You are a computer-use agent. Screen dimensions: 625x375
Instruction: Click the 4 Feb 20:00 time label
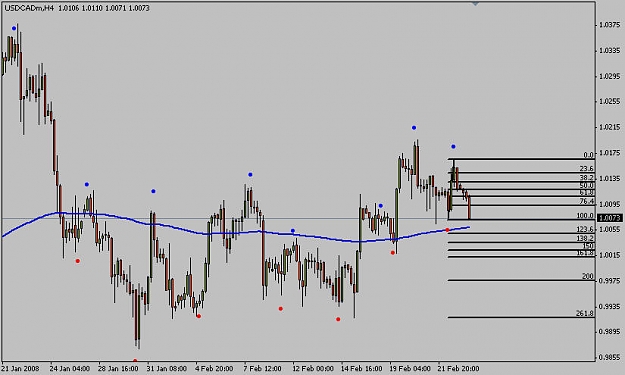pos(214,369)
